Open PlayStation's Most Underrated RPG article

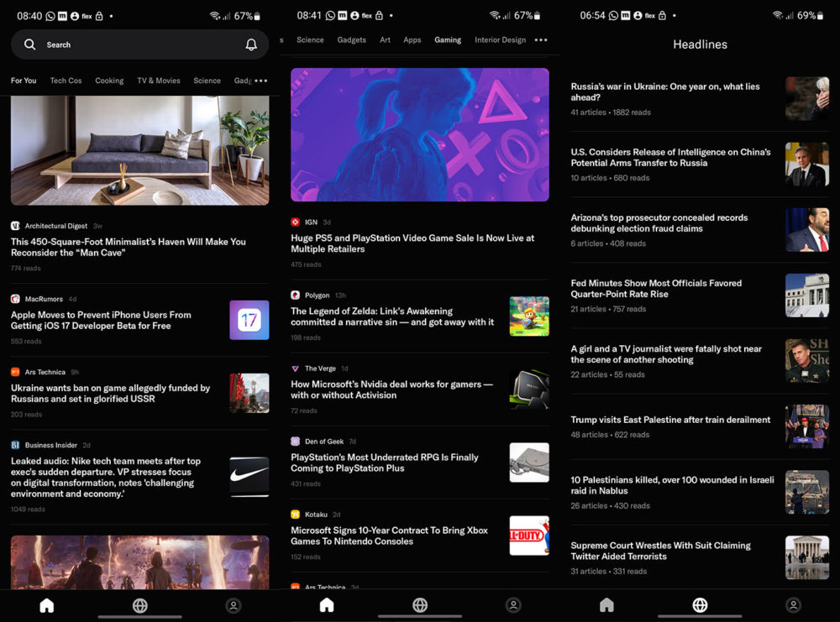tap(385, 463)
